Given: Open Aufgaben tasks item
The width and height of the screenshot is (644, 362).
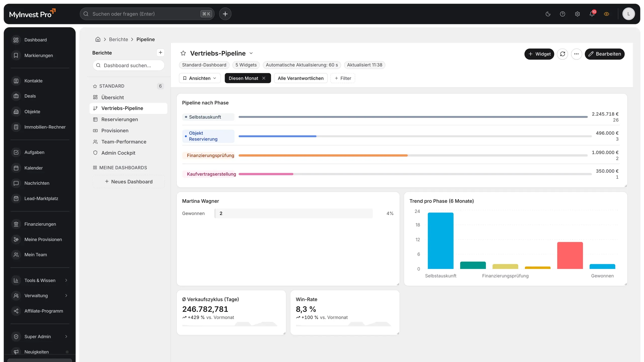Looking at the screenshot, I should tap(40, 152).
